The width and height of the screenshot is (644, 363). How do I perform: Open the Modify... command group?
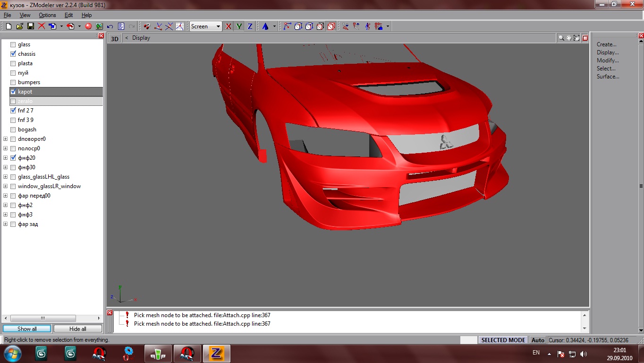point(607,60)
